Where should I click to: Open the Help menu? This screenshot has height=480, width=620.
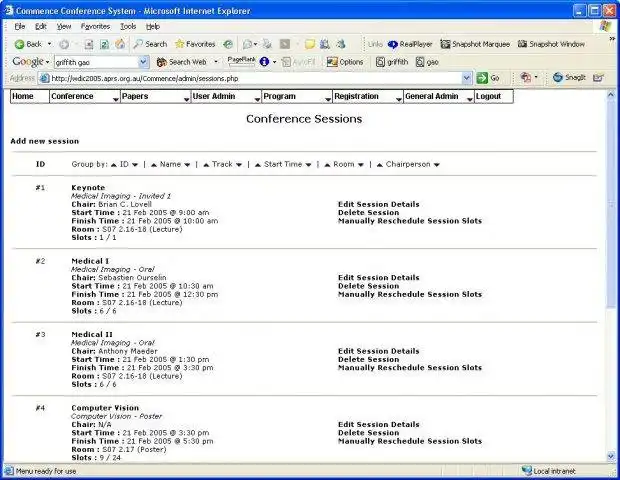click(153, 26)
